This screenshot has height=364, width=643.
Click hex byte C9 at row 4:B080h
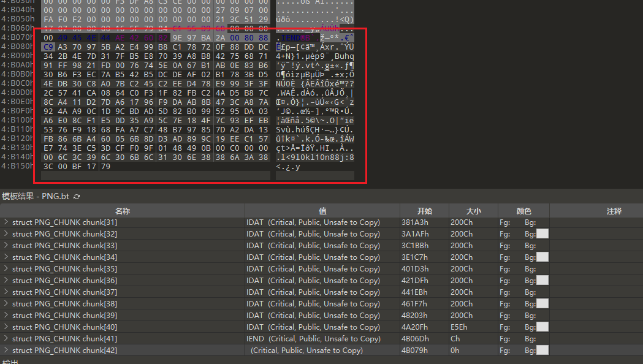click(48, 47)
